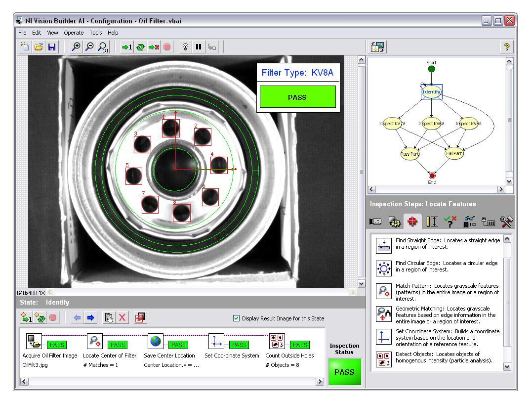Reset image zoom to 1:1
The width and height of the screenshot is (532, 402).
click(103, 47)
